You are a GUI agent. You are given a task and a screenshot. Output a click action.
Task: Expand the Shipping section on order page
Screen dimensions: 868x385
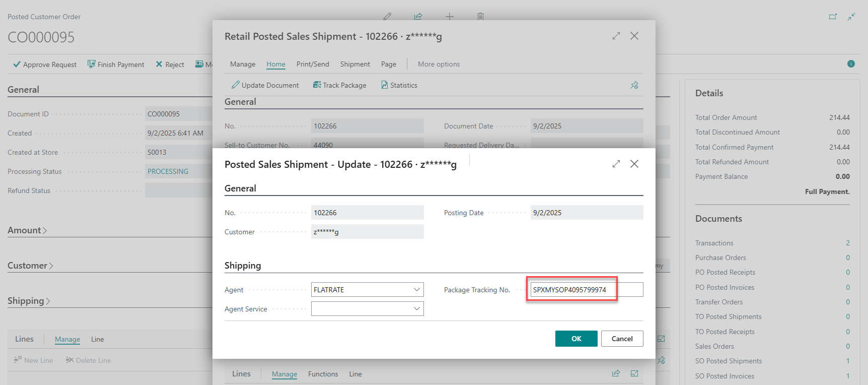point(29,301)
